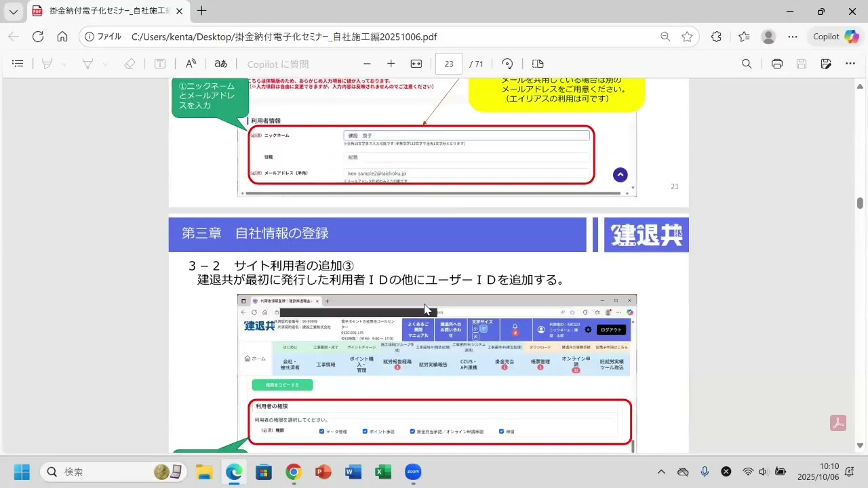Save the PDF file

(802, 64)
